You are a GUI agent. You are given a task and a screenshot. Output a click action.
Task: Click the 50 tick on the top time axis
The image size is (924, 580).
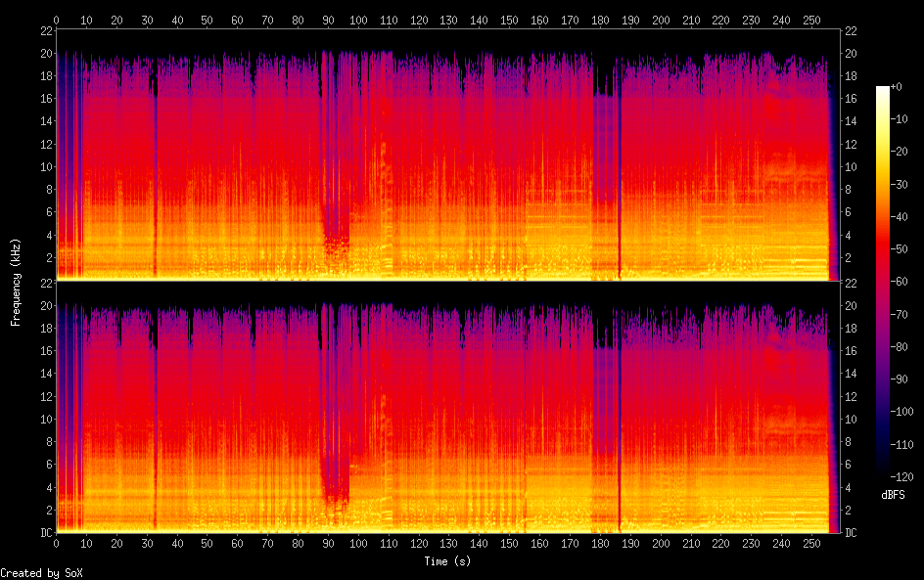pyautogui.click(x=208, y=20)
